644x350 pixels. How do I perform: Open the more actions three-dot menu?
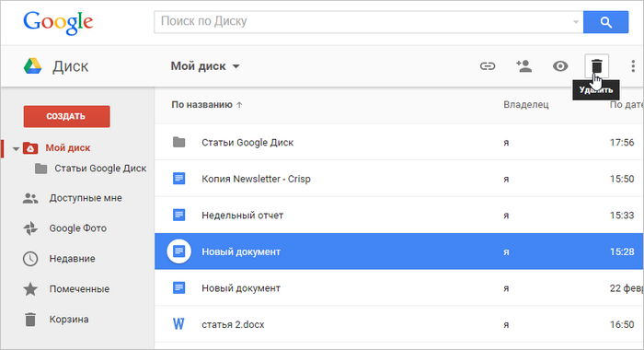point(633,65)
